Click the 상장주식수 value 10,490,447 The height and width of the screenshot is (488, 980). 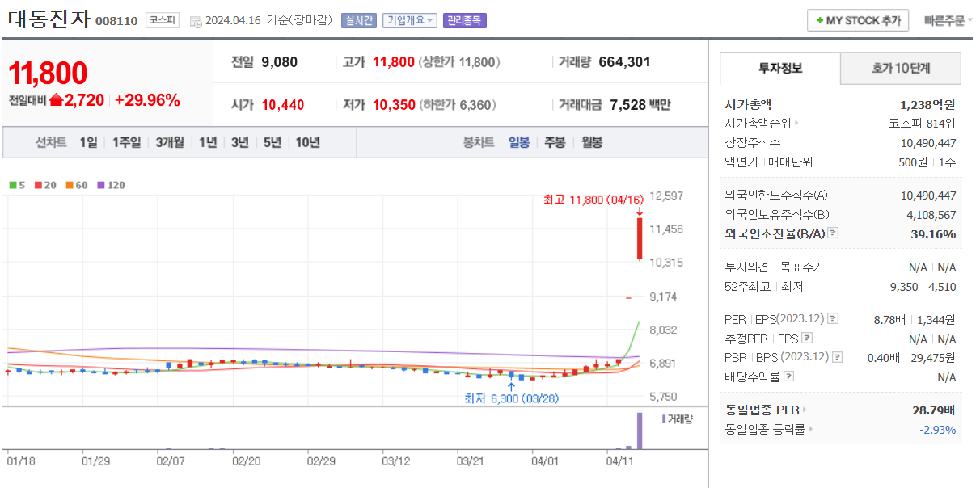tap(928, 143)
